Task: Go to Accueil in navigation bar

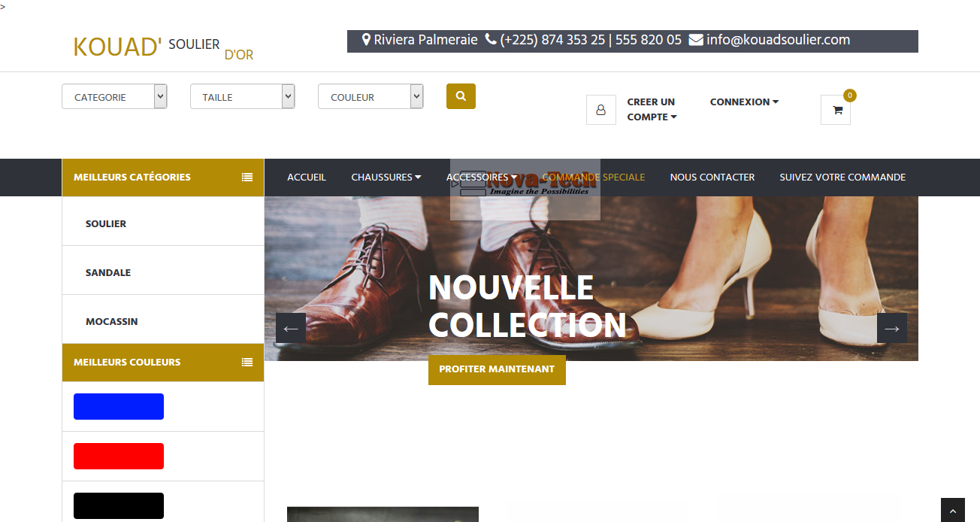Action: pos(307,178)
